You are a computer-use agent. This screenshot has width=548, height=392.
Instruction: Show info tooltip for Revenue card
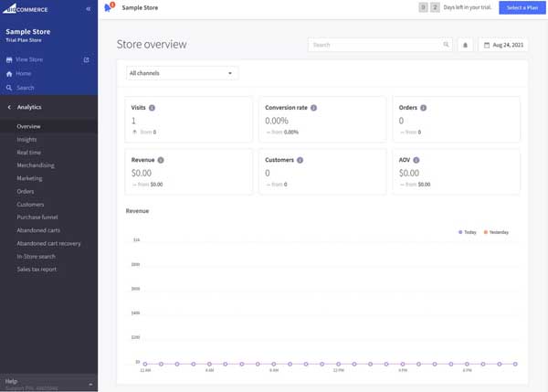[161, 160]
